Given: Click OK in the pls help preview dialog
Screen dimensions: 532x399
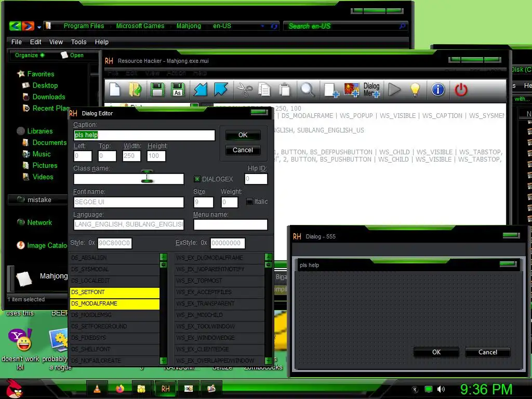Looking at the screenshot, I should click(436, 352).
